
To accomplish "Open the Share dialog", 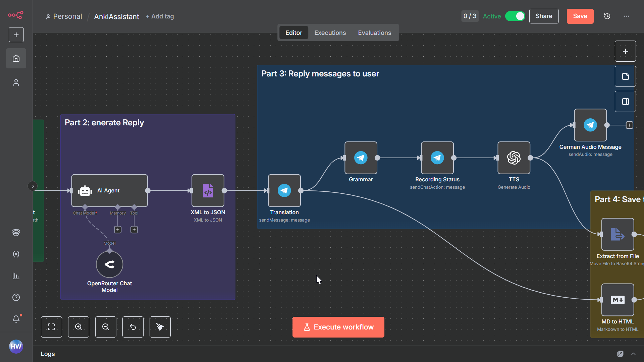I will pyautogui.click(x=544, y=16).
